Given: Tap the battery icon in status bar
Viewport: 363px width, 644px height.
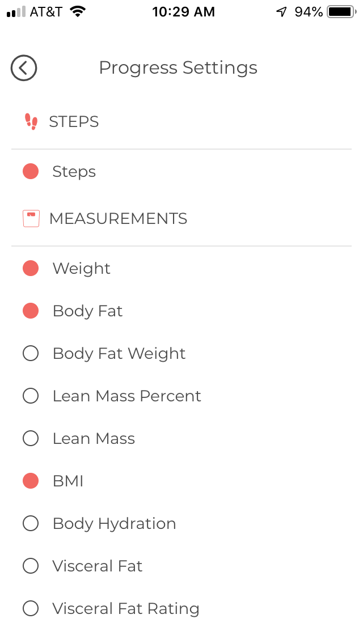Looking at the screenshot, I should 340,12.
